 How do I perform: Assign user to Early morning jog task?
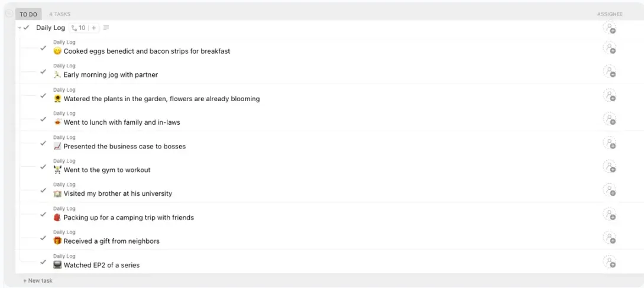tap(610, 71)
